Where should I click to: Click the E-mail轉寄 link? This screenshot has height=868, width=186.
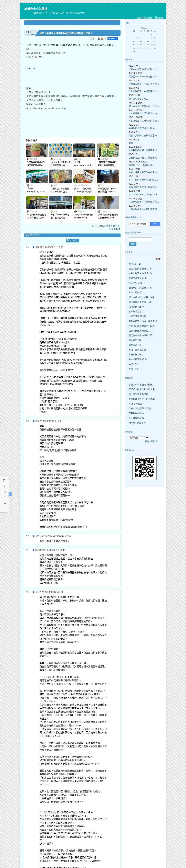115,229
